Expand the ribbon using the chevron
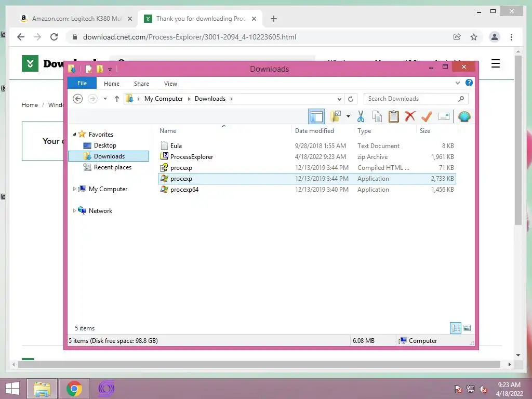This screenshot has height=399, width=532. (457, 83)
